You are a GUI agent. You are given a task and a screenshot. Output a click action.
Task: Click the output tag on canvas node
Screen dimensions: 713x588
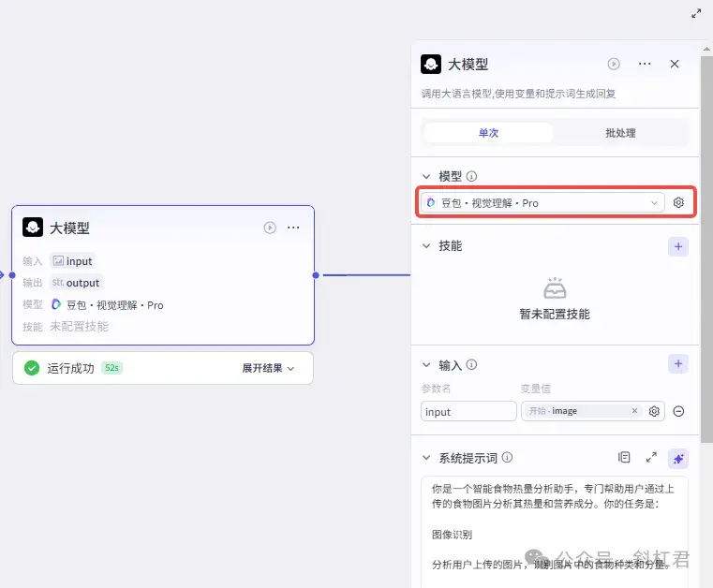pyautogui.click(x=76, y=283)
